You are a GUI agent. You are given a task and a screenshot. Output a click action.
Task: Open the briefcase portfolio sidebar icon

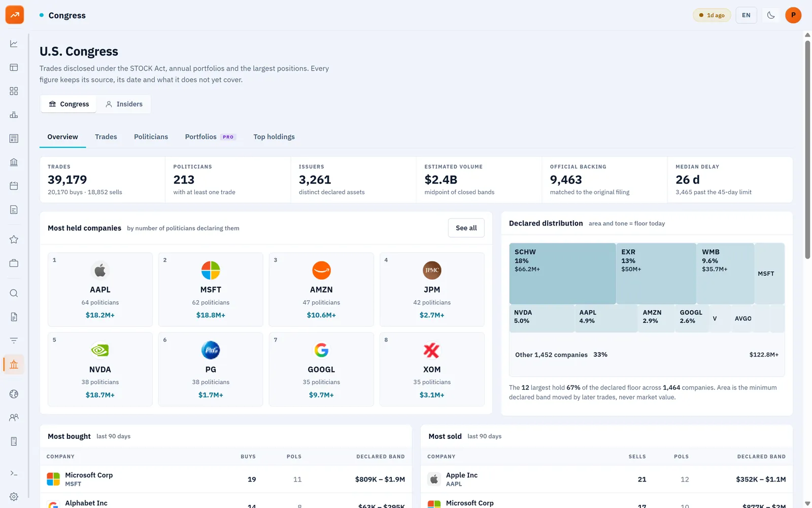pyautogui.click(x=14, y=263)
